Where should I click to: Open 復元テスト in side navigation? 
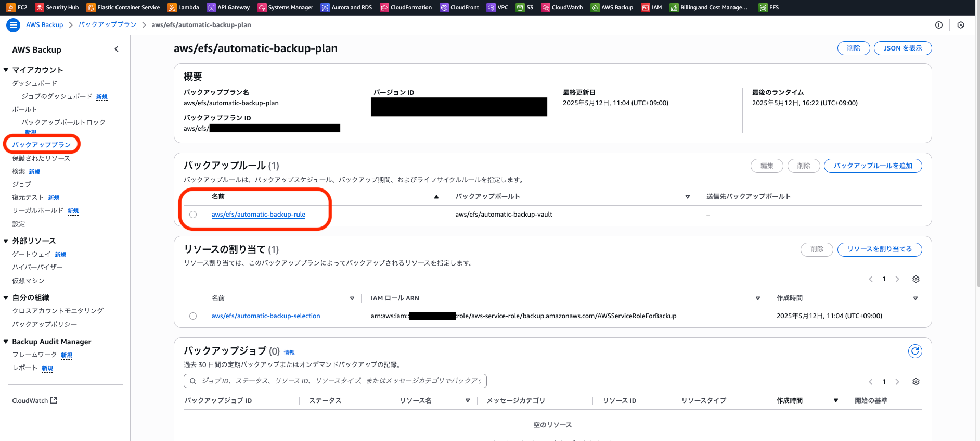[28, 197]
